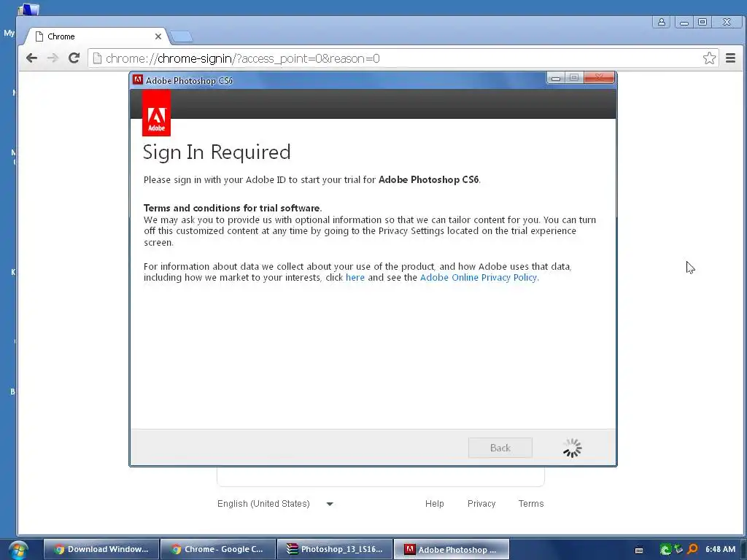The height and width of the screenshot is (560, 747).
Task: Maximize the Chrome window
Action: [x=703, y=22]
